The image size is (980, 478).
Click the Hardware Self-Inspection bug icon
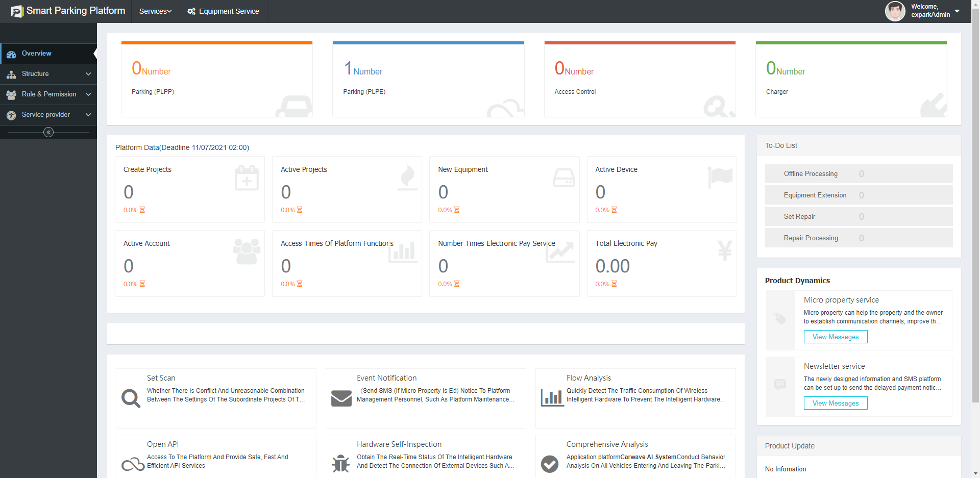pos(340,464)
